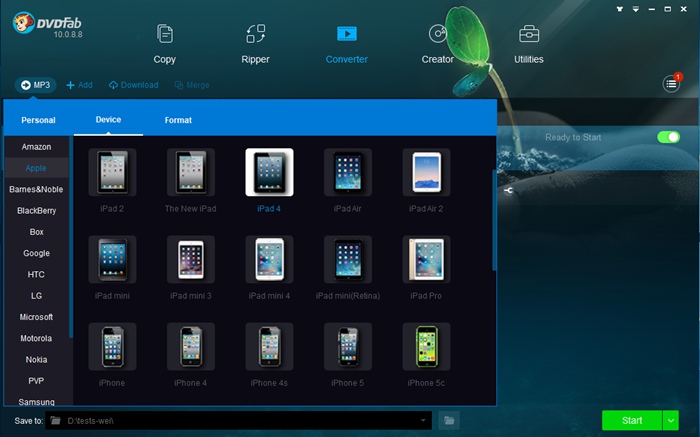
Task: Select PVP in the brand list
Action: [36, 381]
